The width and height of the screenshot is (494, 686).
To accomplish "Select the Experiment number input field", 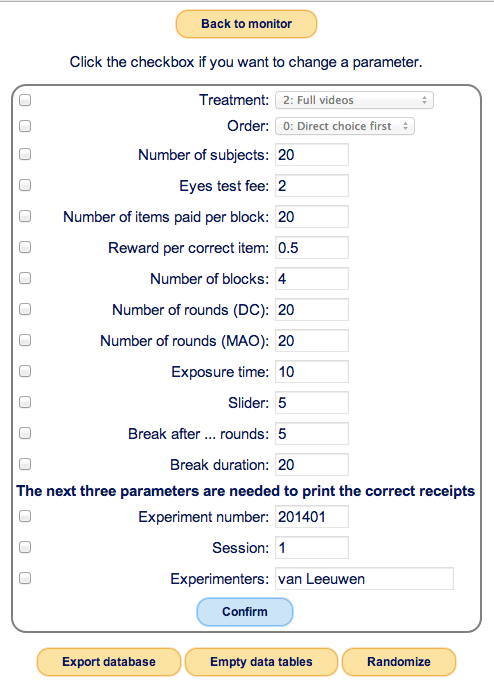I will [x=312, y=517].
